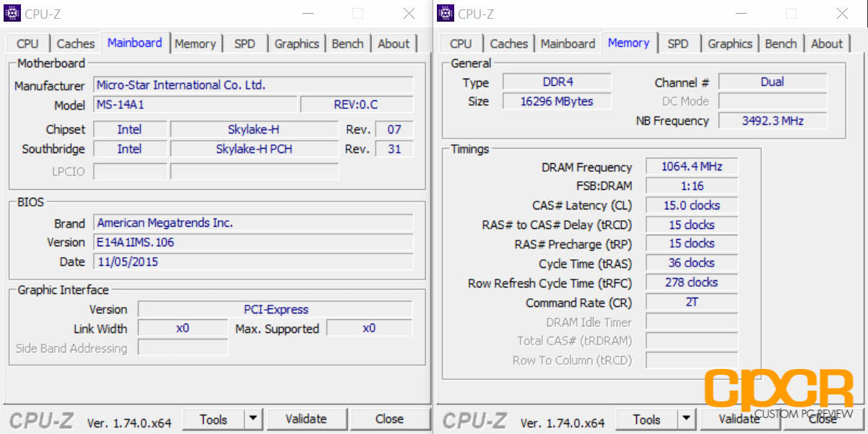Click the empty DRAM Idle Timer field

pos(692,322)
